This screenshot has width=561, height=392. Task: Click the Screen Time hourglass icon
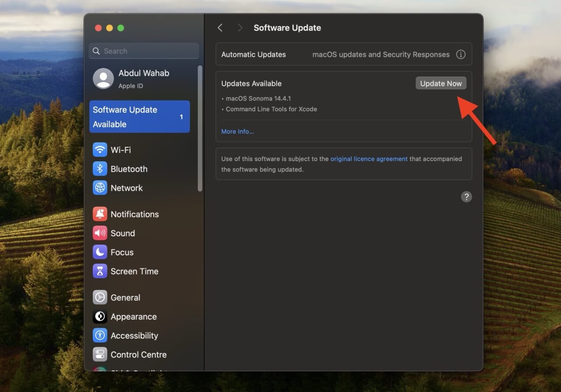(100, 271)
